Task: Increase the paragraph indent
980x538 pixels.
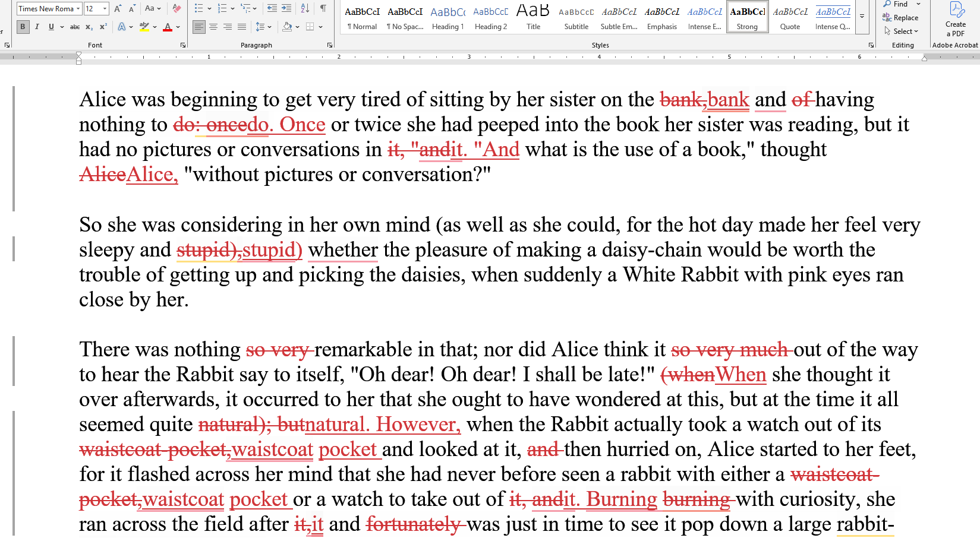Action: click(286, 8)
